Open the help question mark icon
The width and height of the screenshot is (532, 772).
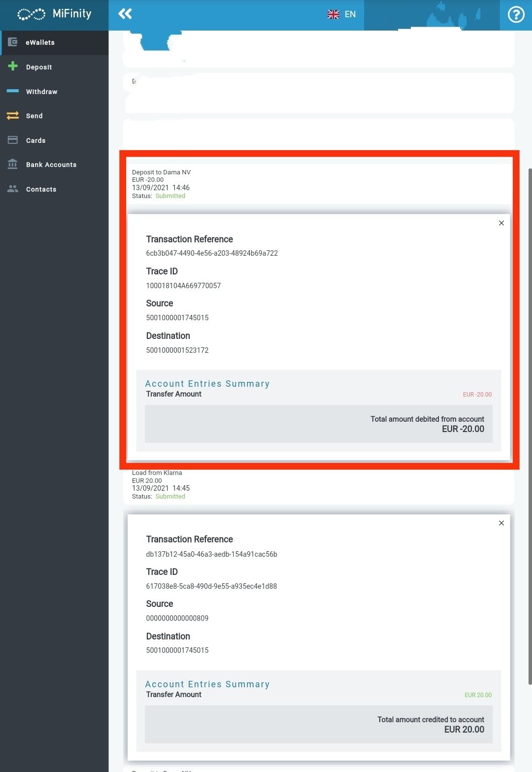point(516,15)
